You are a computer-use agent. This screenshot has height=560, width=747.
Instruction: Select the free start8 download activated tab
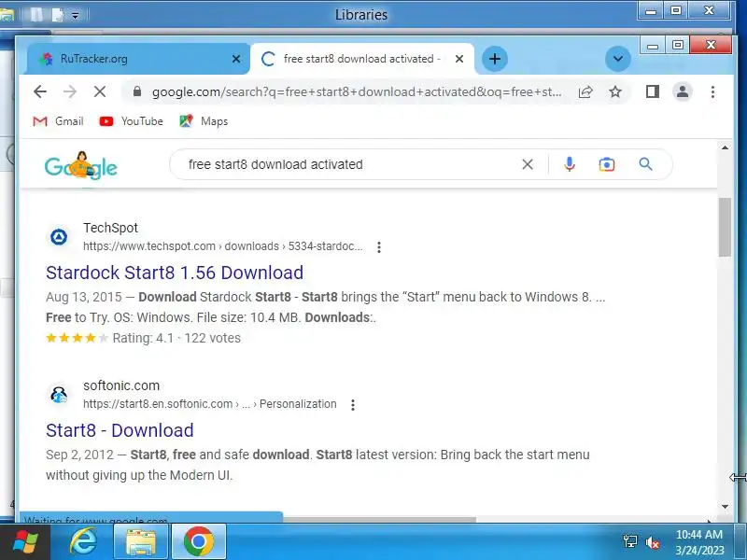point(362,59)
